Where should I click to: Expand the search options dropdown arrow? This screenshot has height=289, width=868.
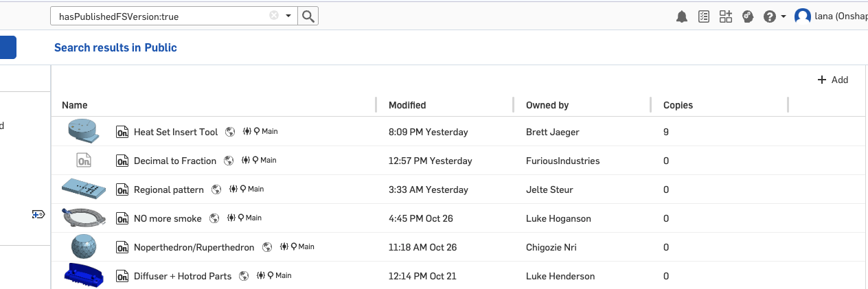click(x=288, y=16)
